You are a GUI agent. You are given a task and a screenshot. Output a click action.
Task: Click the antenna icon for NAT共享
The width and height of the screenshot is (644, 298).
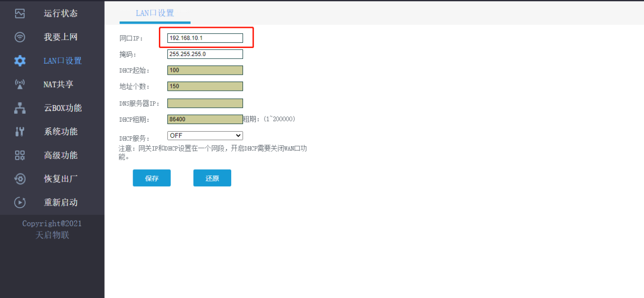(x=20, y=85)
